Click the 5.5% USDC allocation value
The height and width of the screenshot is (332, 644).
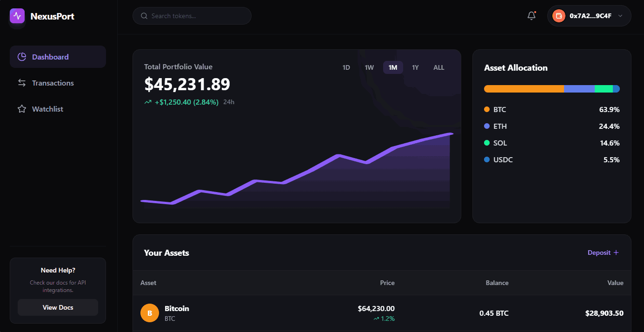point(611,159)
